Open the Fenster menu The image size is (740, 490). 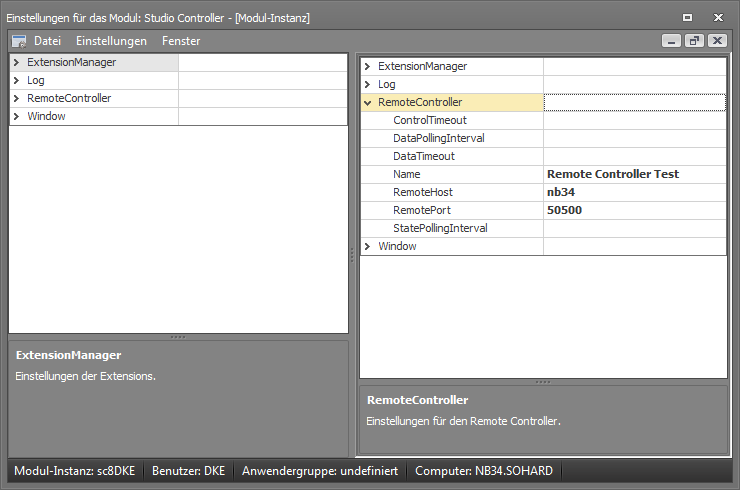(181, 41)
